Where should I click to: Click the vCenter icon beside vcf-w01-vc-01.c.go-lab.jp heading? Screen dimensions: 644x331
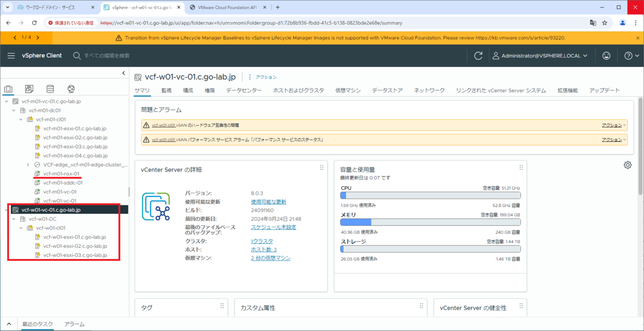point(138,77)
